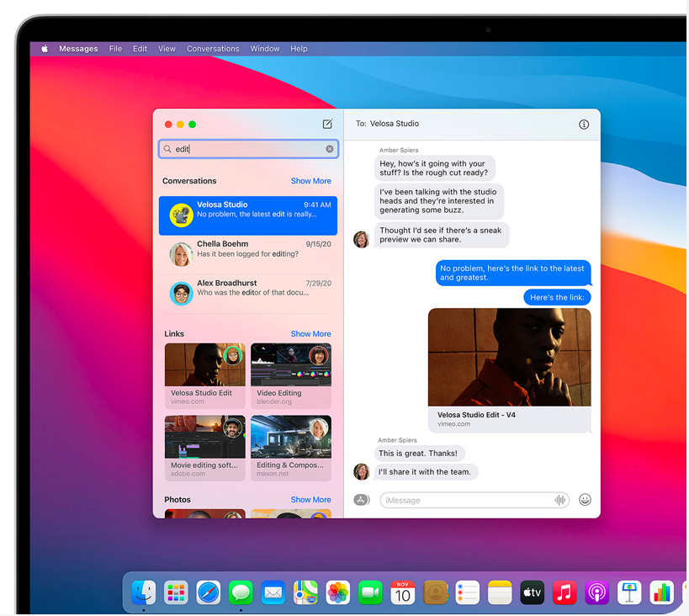
Task: Open the Music app in dock
Action: 564,592
